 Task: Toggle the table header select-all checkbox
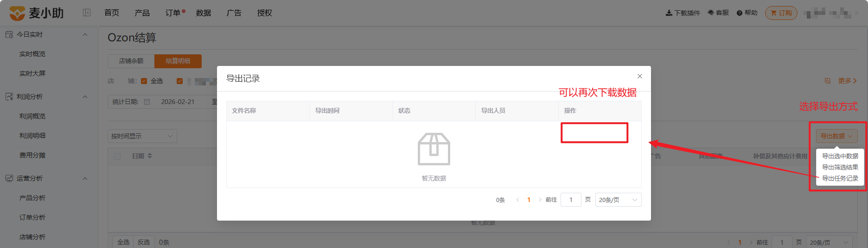(x=117, y=157)
